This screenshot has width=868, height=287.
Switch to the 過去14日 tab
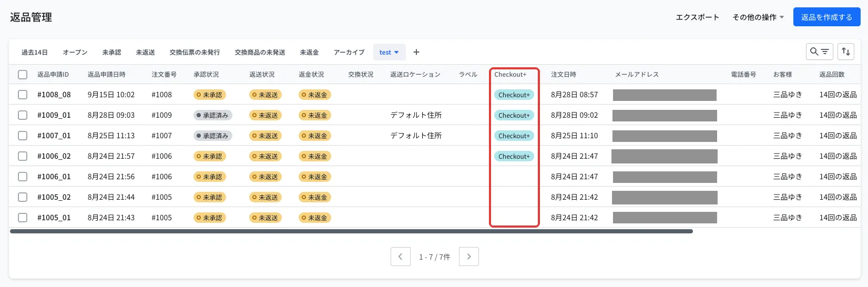point(35,53)
